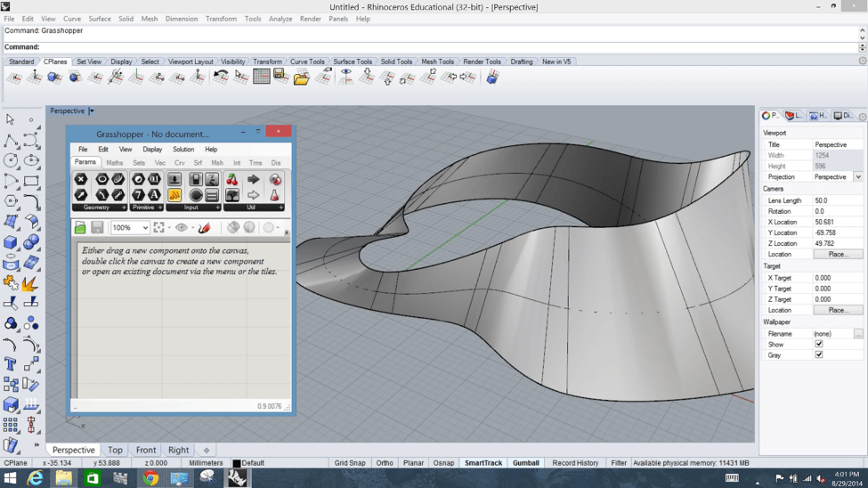Click the black Default layer color swatch

pyautogui.click(x=237, y=463)
